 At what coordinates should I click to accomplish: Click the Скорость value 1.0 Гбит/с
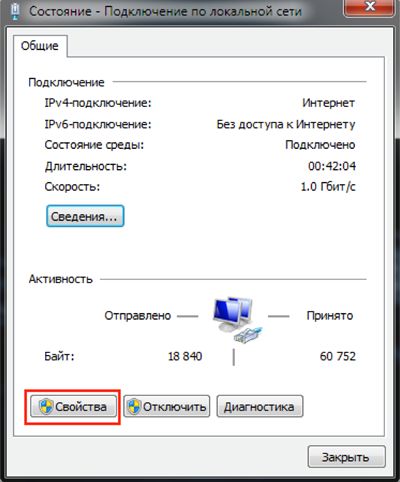pyautogui.click(x=328, y=187)
